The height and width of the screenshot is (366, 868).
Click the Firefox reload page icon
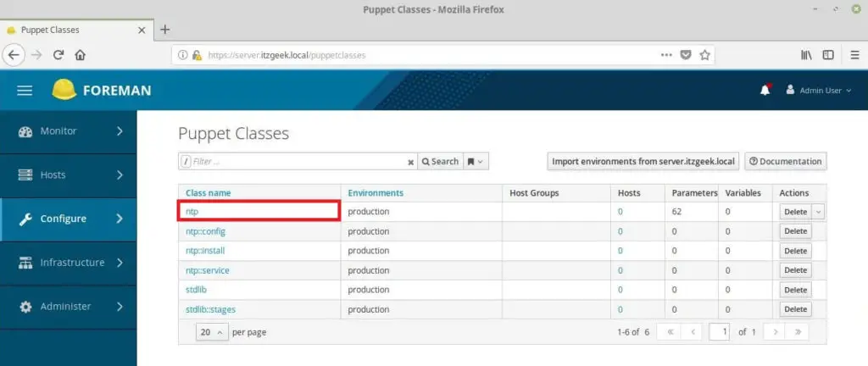58,54
